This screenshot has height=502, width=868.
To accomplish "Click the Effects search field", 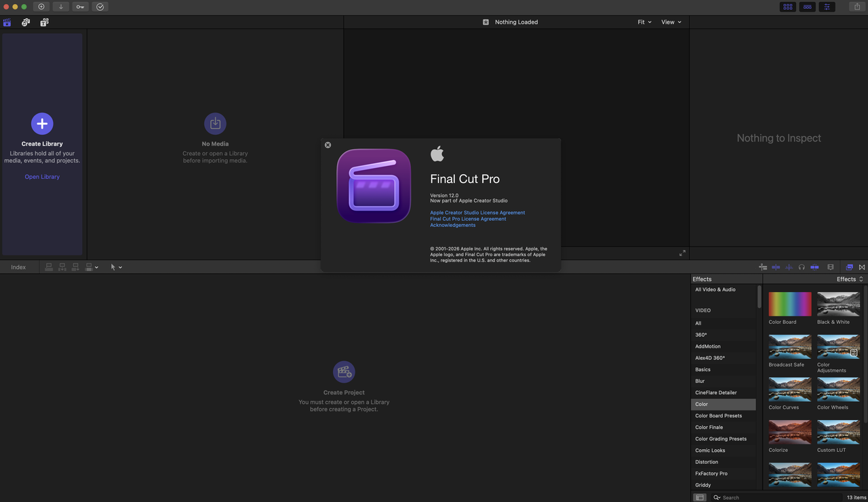I will pos(776,497).
